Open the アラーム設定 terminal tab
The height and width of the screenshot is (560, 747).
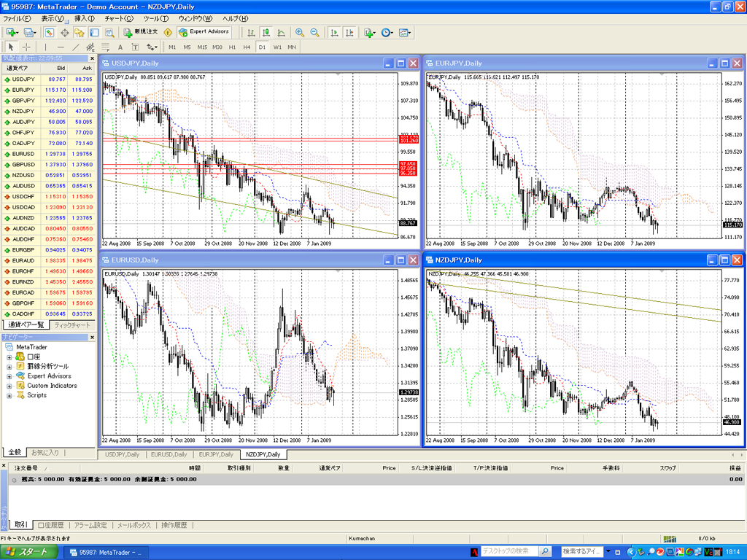coord(90,525)
